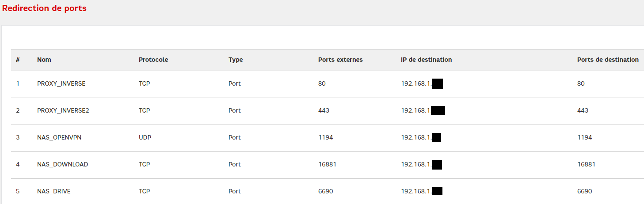Click the UDP protocol cell
The image size is (644, 204).
(145, 137)
